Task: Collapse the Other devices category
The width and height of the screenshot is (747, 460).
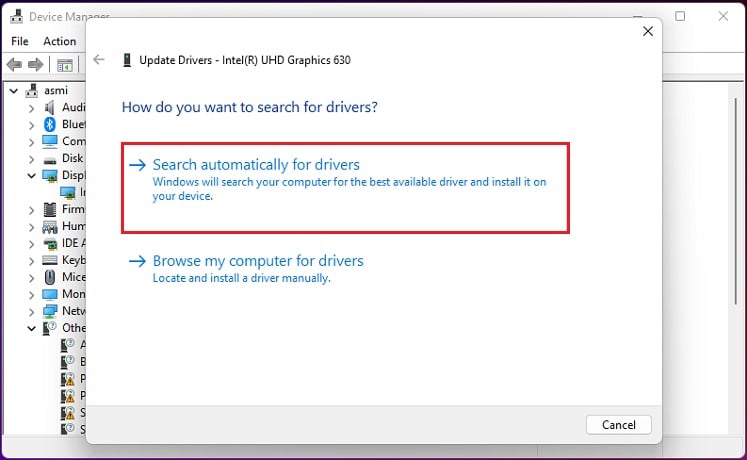Action: [x=31, y=328]
